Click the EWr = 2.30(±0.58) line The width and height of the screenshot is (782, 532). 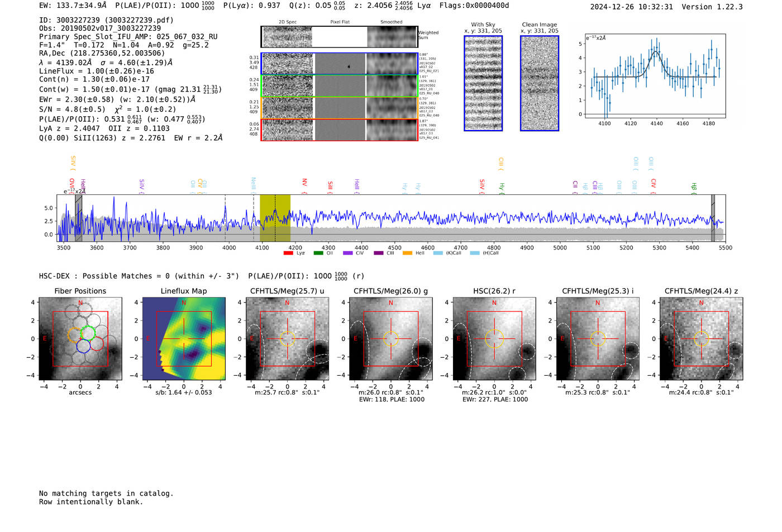pos(117,99)
